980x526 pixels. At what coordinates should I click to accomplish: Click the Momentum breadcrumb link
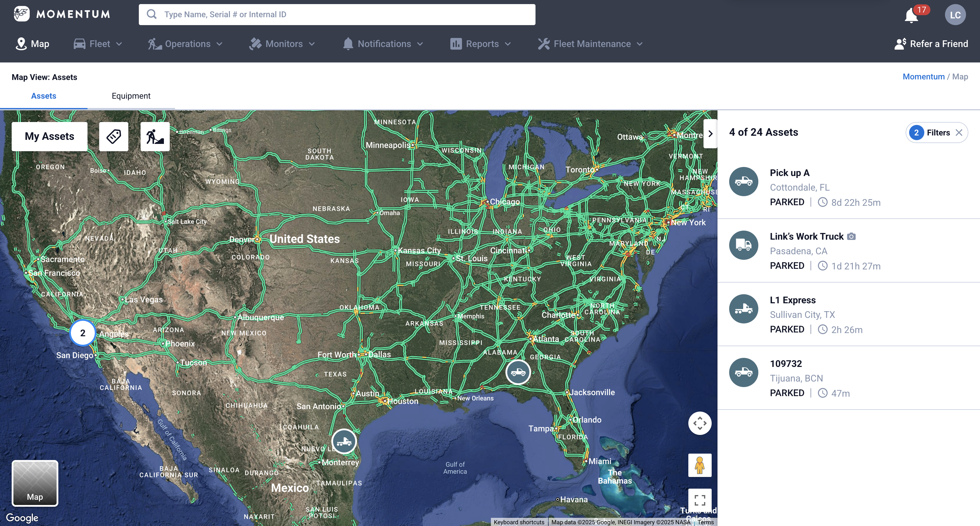[923, 76]
